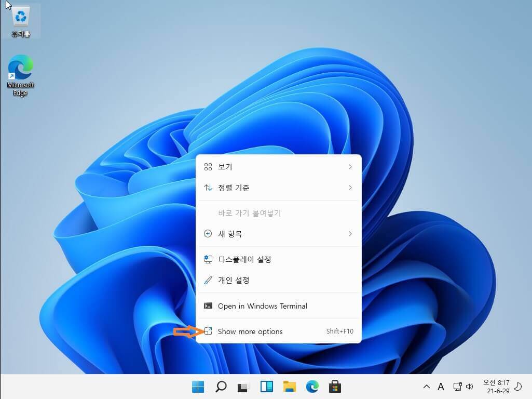Launch File Explorer from taskbar
532x399 pixels.
tap(290, 387)
